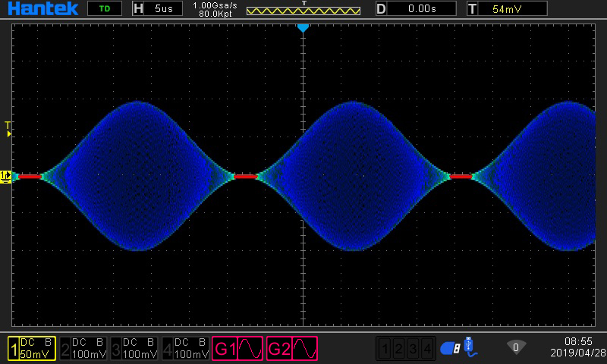Click the G1 sine waveform icon
607x364 pixels.
click(250, 348)
